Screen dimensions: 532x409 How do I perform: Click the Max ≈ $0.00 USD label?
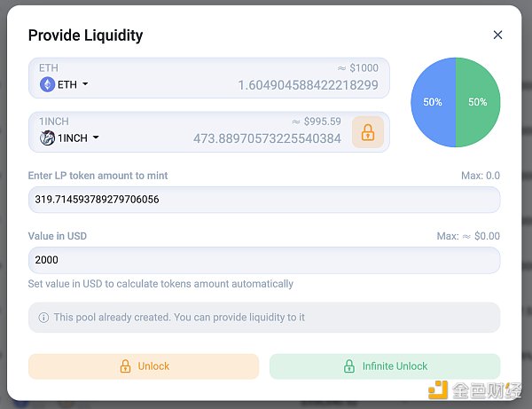coord(468,236)
